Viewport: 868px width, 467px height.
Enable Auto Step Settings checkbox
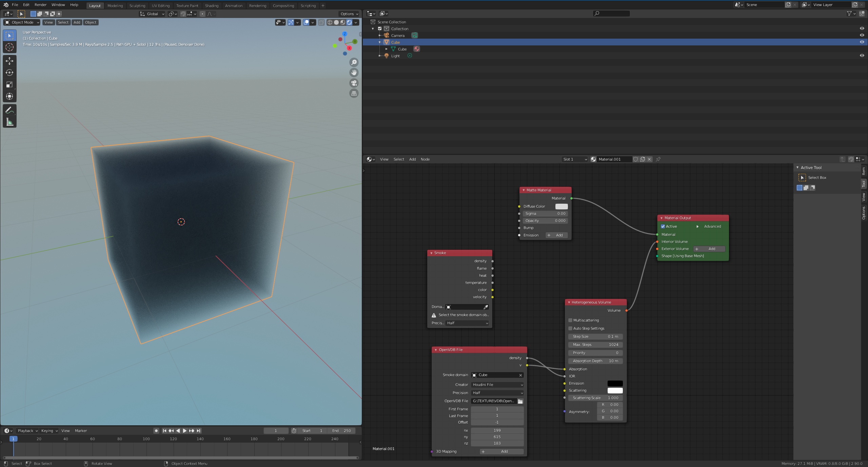click(x=570, y=328)
